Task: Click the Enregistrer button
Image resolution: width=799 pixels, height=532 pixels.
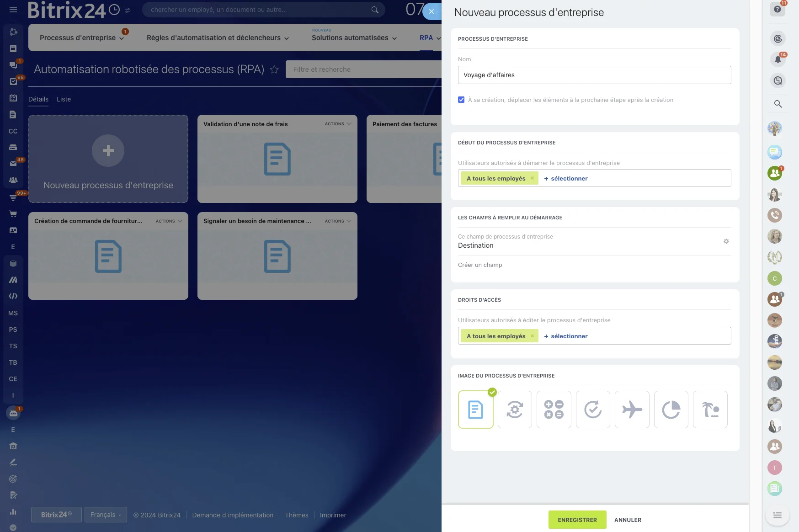Action: [x=577, y=520]
